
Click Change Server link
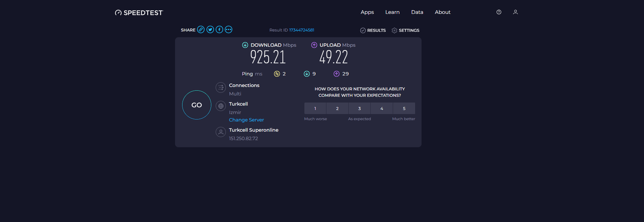(246, 120)
